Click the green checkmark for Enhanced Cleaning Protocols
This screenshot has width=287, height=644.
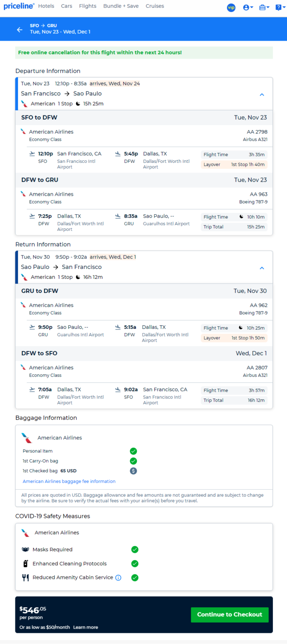click(x=135, y=564)
